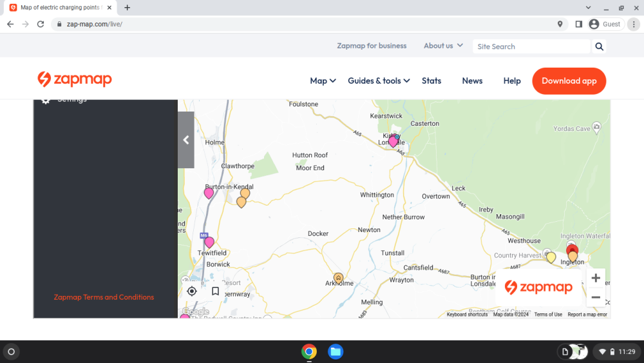
Task: Open a new browser tab
Action: point(128,7)
